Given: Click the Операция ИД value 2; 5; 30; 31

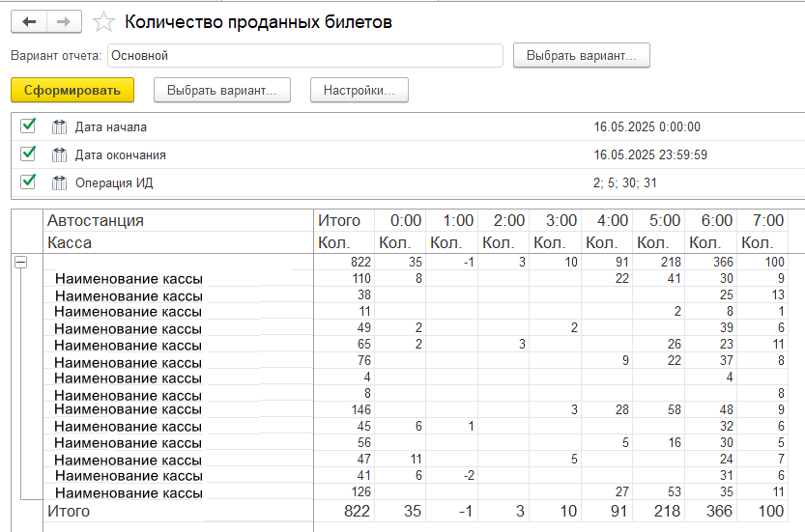Looking at the screenshot, I should pos(624,182).
